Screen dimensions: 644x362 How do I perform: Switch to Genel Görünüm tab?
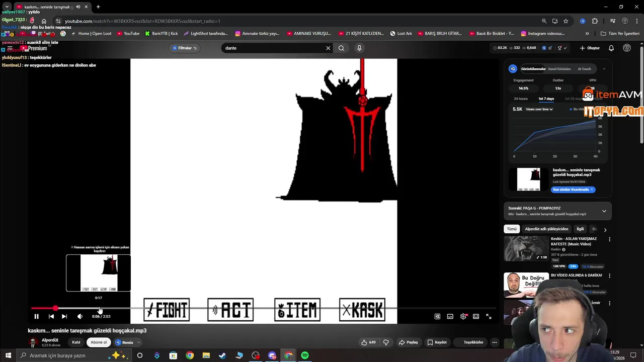(559, 69)
